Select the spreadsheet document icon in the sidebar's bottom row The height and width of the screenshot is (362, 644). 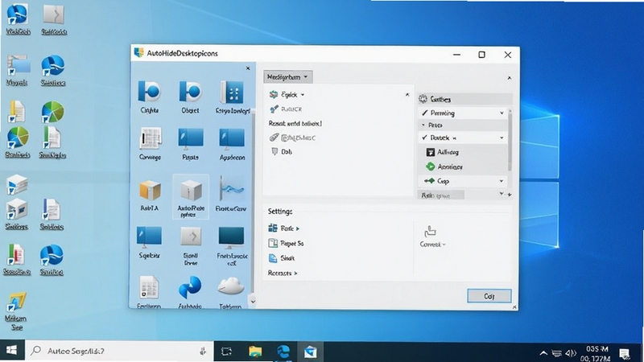tap(149, 287)
